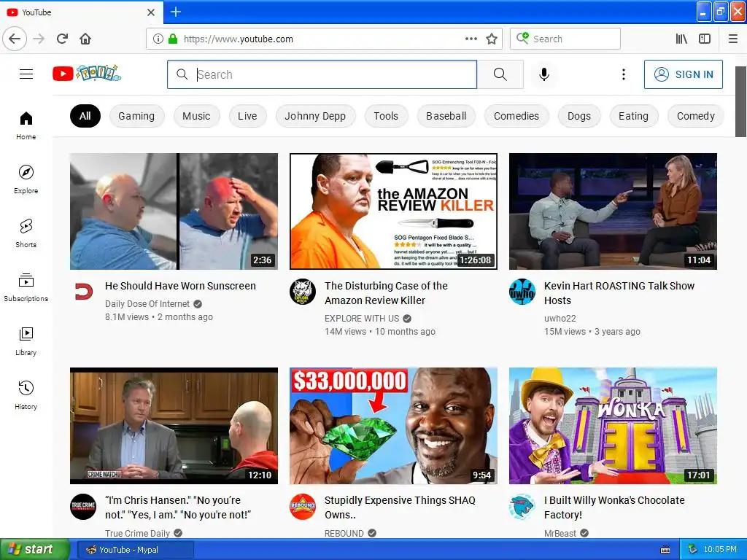Open the browser Library icon
Screen dimensions: 747x560
(681, 39)
